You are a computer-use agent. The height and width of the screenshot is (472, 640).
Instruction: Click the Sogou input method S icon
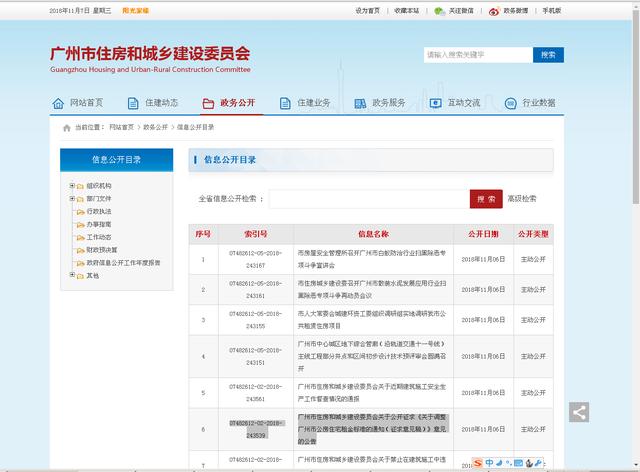pos(478,463)
